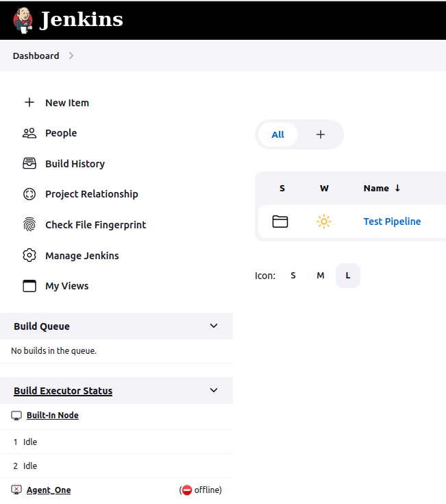Click 'No builds in the queue.' text
This screenshot has height=504, width=446.
[x=54, y=350]
